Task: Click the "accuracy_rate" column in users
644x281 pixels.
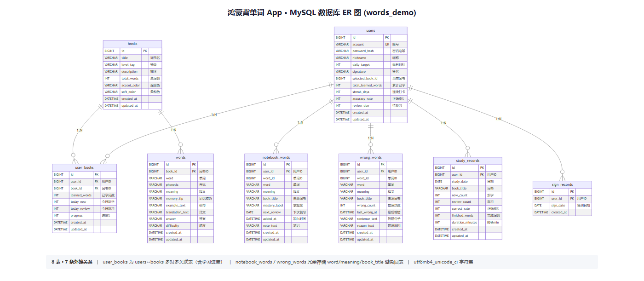Action: [371, 99]
